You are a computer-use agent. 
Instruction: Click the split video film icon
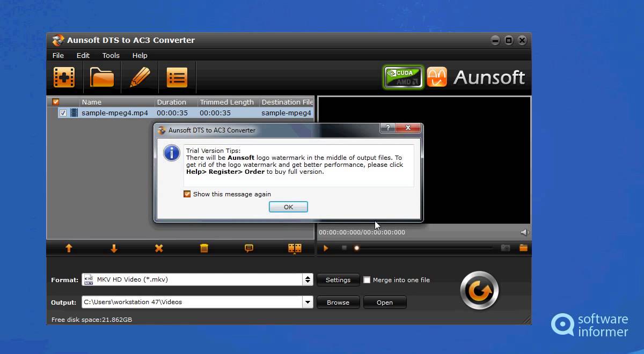[x=295, y=248]
